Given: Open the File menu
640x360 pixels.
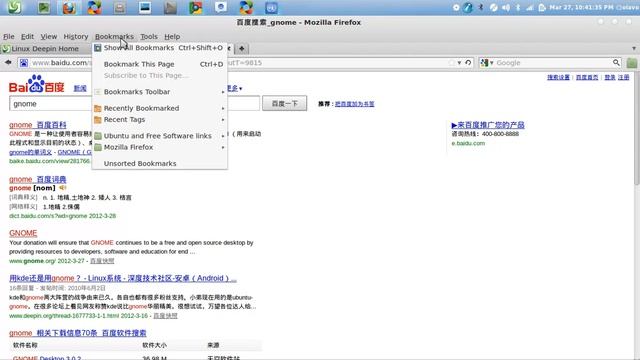Looking at the screenshot, I should 9,36.
